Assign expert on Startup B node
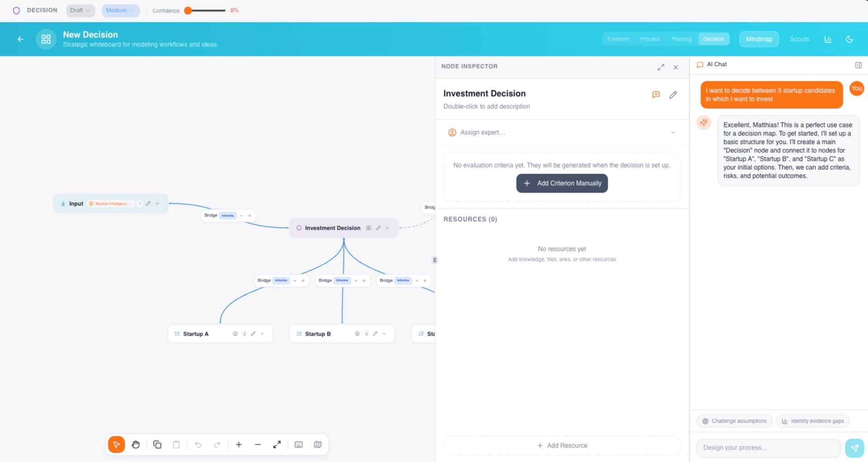The width and height of the screenshot is (868, 462). tap(357, 334)
